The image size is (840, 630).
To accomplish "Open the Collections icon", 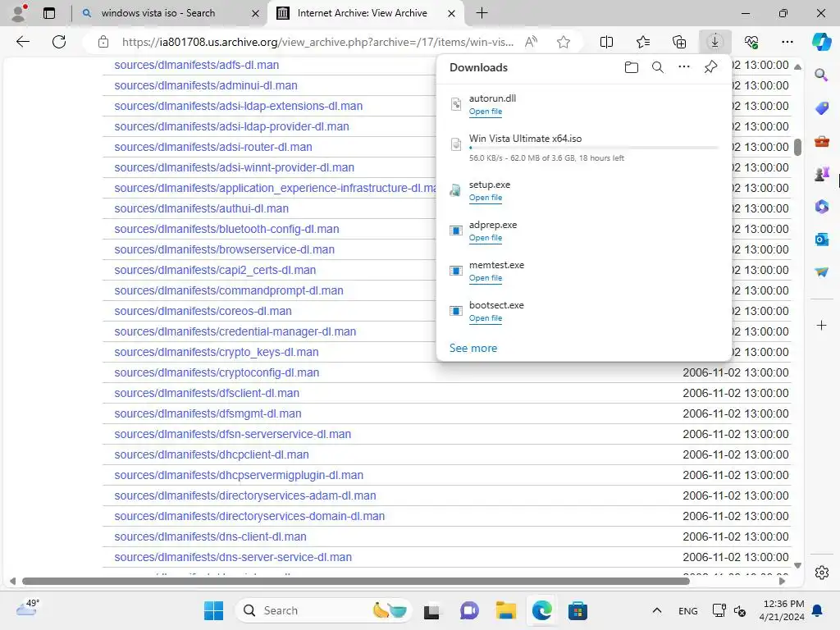I will [x=678, y=42].
